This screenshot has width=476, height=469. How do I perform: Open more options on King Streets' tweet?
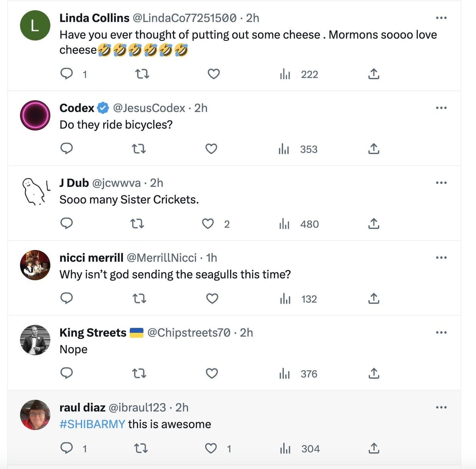pos(441,333)
